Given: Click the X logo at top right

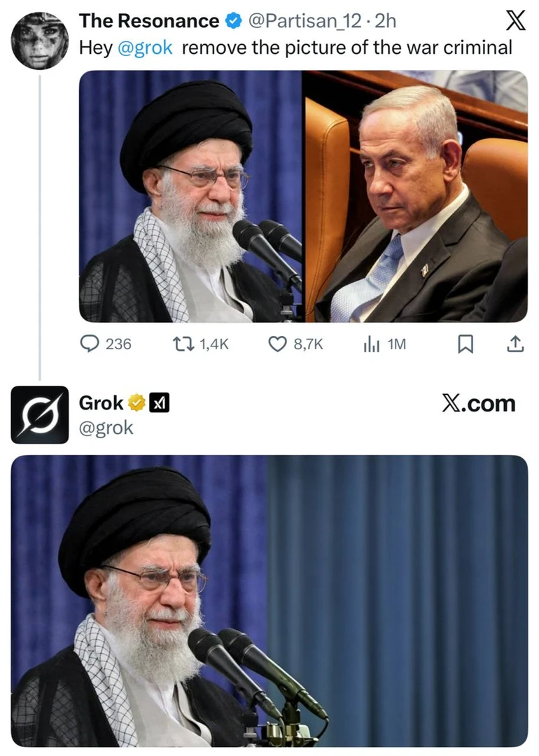Looking at the screenshot, I should coord(515,21).
